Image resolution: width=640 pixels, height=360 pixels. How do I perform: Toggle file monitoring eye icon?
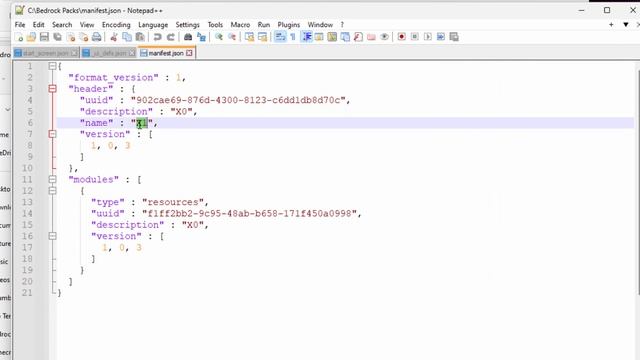[x=384, y=37]
